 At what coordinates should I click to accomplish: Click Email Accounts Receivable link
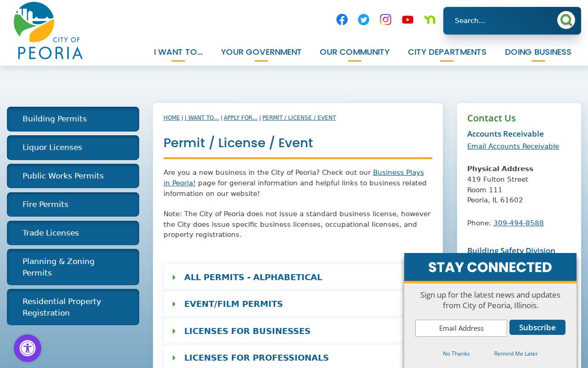coord(513,146)
